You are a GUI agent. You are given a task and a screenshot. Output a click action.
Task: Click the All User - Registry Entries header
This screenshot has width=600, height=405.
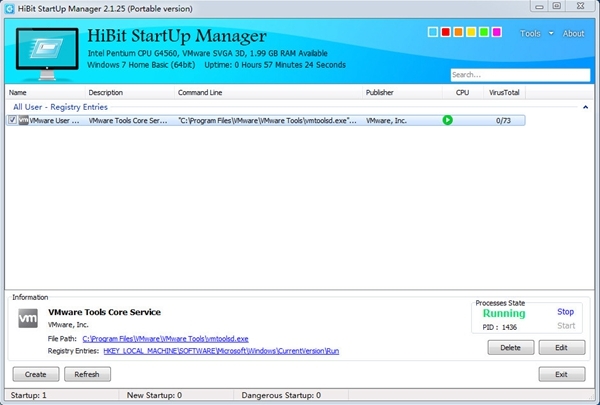[x=60, y=107]
